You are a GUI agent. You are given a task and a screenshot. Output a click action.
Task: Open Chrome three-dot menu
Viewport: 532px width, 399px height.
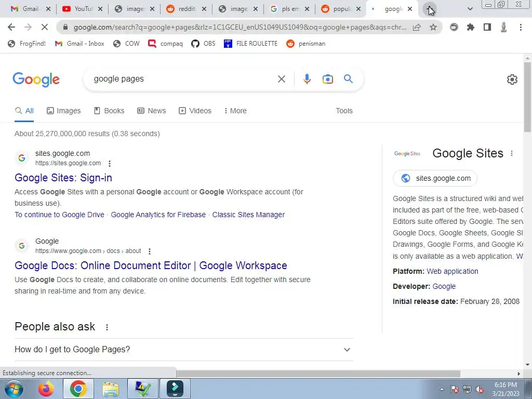point(521,27)
